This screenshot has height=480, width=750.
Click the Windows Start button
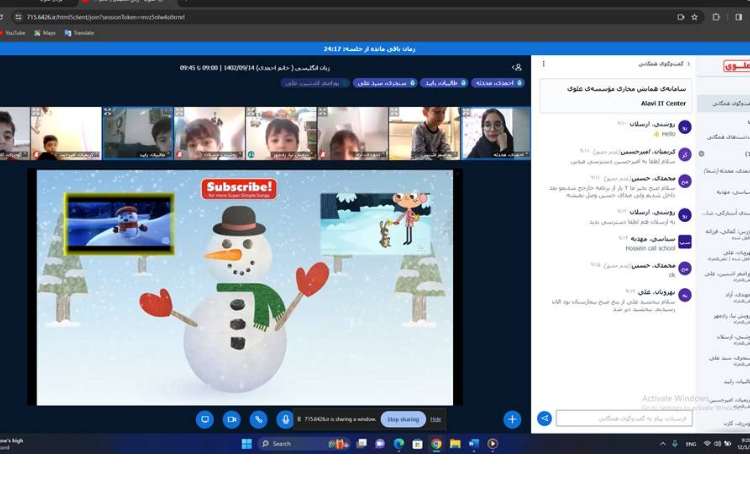click(x=246, y=443)
